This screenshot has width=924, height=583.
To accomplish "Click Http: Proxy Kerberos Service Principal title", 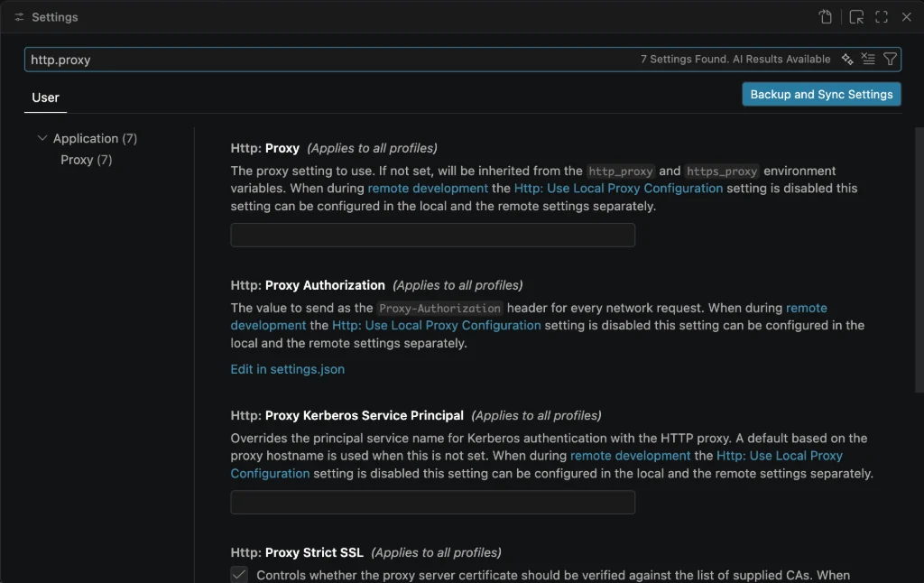I will [x=347, y=415].
